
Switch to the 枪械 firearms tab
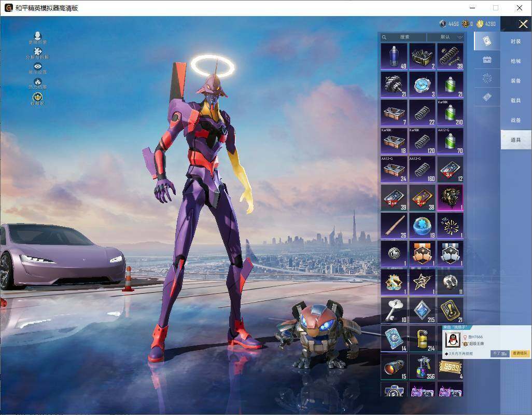pos(516,61)
